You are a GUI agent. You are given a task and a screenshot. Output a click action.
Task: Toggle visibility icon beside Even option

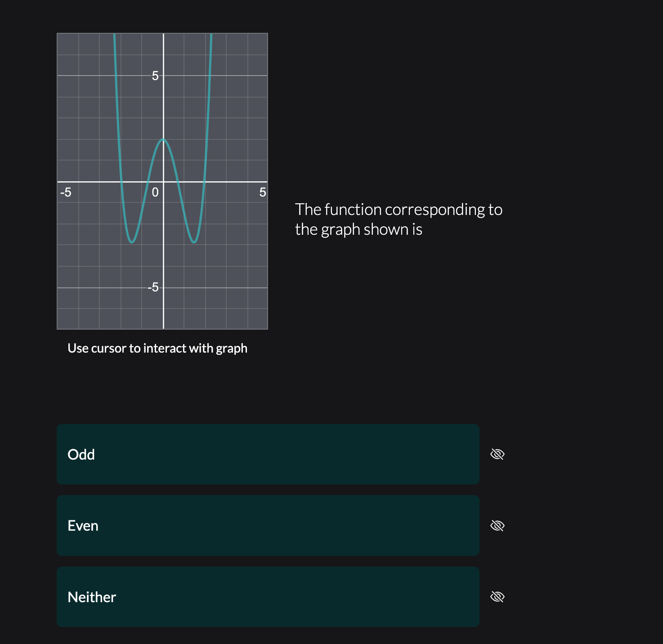[497, 525]
